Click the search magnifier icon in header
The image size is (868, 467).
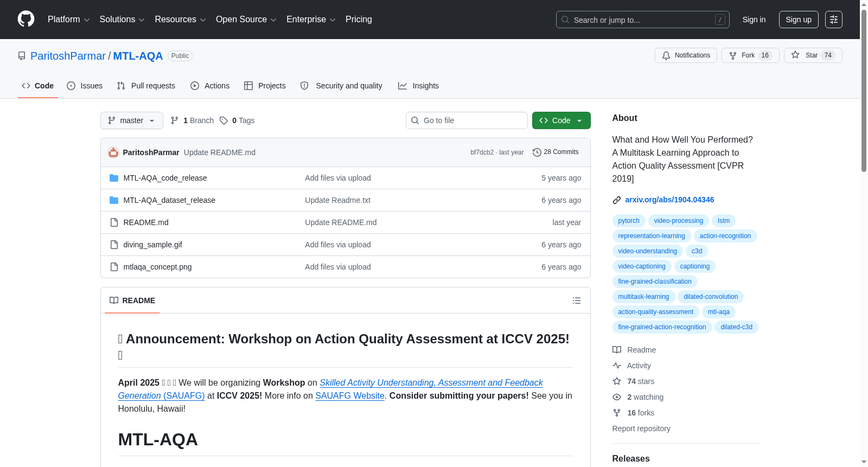pos(565,20)
